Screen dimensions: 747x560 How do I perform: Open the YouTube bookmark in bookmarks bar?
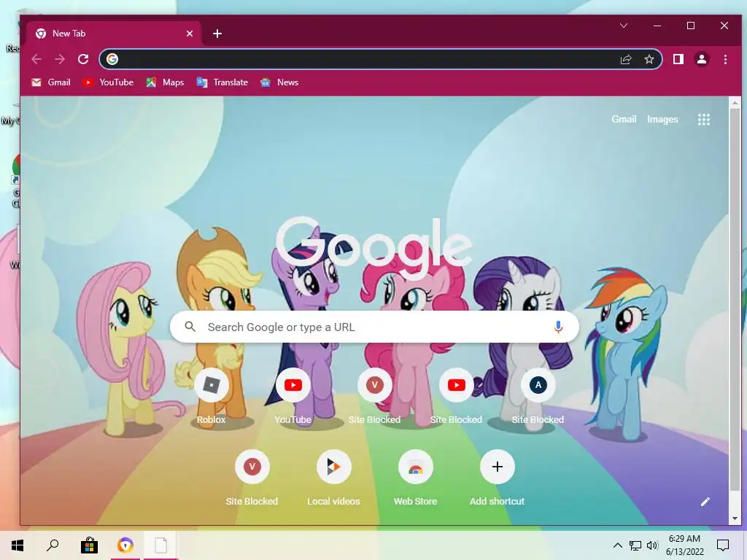point(108,82)
